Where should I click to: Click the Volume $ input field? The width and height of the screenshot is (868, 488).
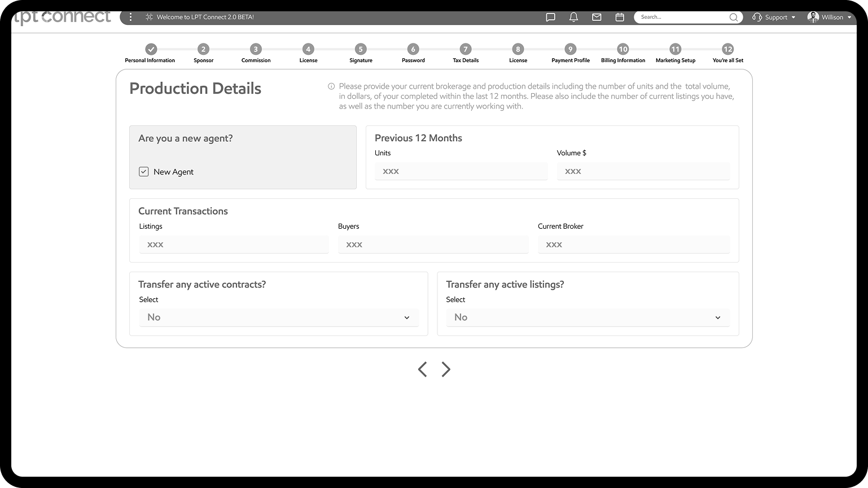[x=643, y=171]
